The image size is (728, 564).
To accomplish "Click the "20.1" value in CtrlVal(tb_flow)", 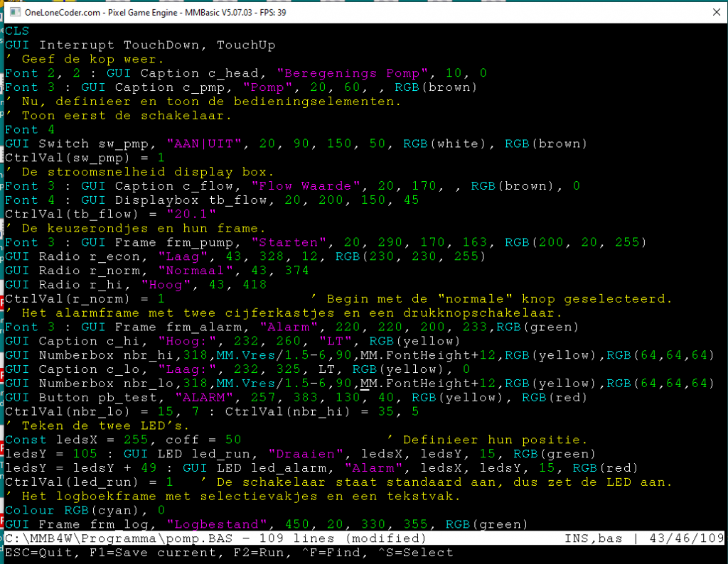I will [x=191, y=215].
